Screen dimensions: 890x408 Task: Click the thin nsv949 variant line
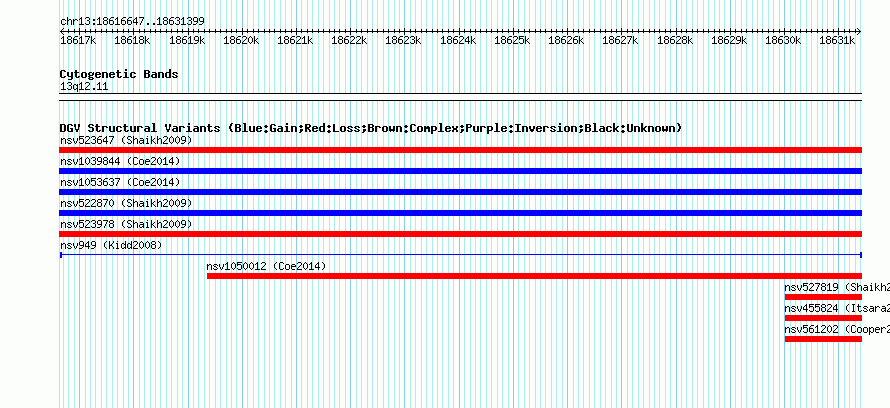(x=460, y=255)
